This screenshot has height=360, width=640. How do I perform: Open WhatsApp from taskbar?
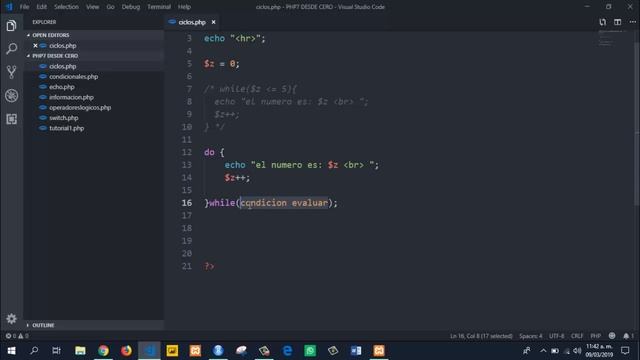[x=310, y=351]
